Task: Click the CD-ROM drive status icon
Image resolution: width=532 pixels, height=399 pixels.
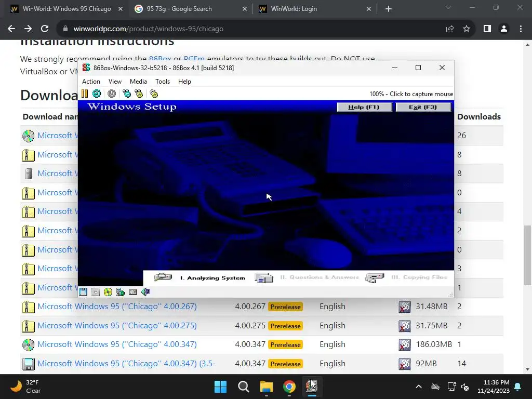Action: [x=108, y=292]
